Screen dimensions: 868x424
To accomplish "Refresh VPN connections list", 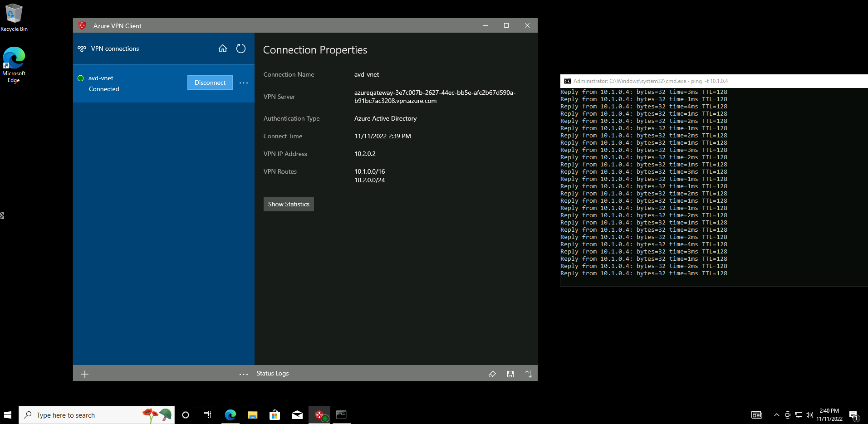I will (241, 49).
